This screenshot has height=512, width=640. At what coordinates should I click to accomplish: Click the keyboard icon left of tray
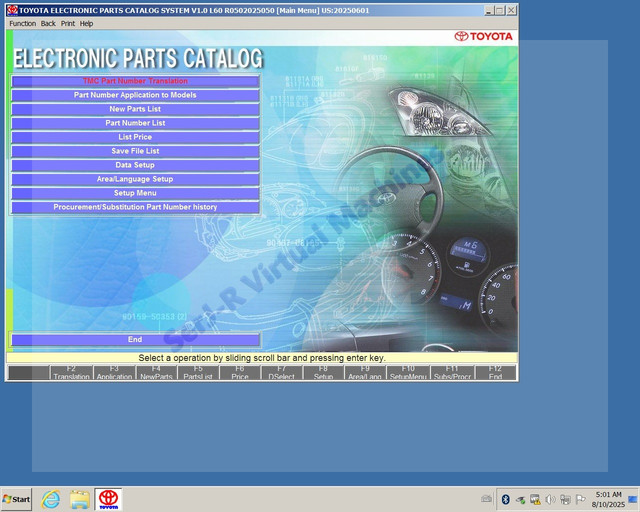click(487, 499)
